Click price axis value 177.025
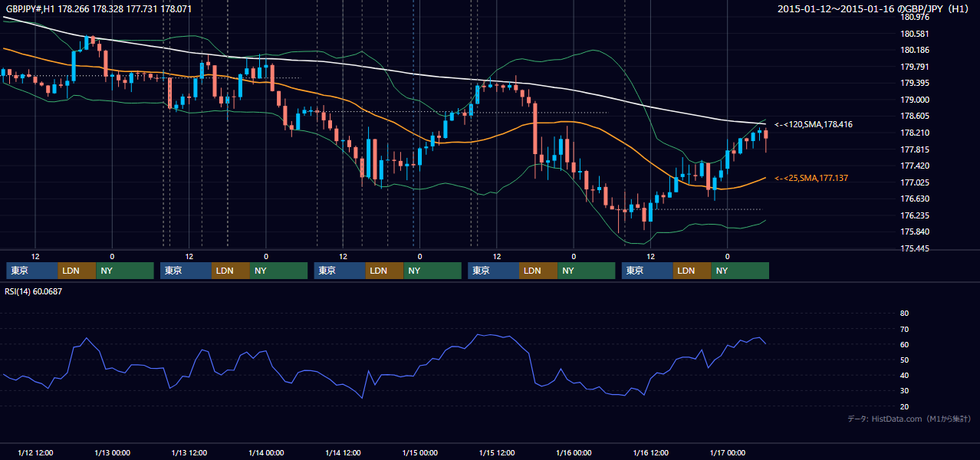Viewport: 980px width, 460px height. (915, 182)
